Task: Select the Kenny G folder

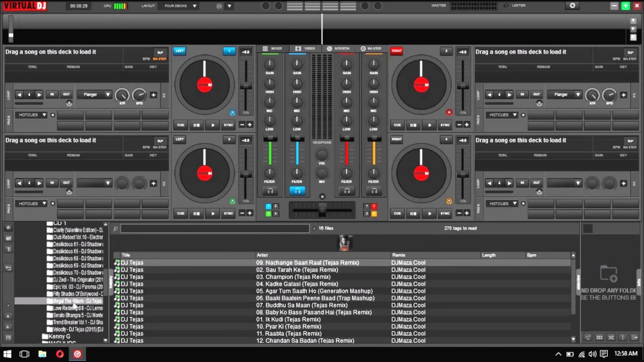Action: [59, 336]
